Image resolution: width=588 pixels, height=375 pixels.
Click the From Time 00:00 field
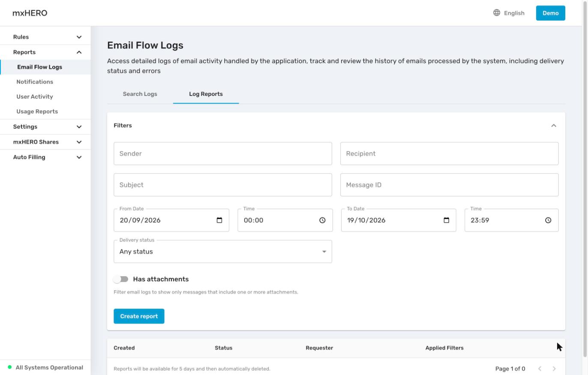(285, 220)
